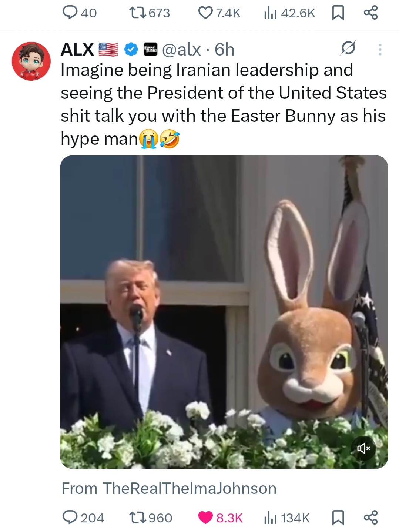Tap the Grok slash icon on ALX post

[x=348, y=49]
